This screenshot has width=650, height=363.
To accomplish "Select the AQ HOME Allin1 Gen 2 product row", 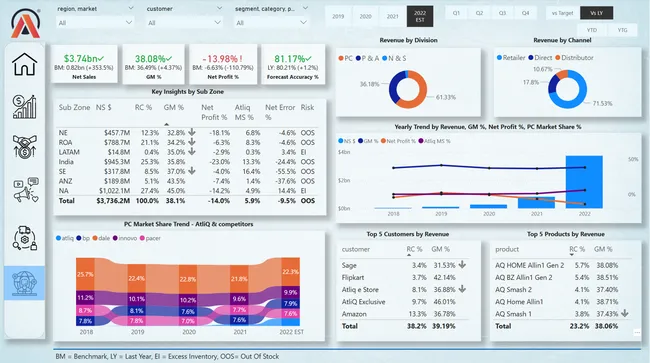I will click(562, 265).
